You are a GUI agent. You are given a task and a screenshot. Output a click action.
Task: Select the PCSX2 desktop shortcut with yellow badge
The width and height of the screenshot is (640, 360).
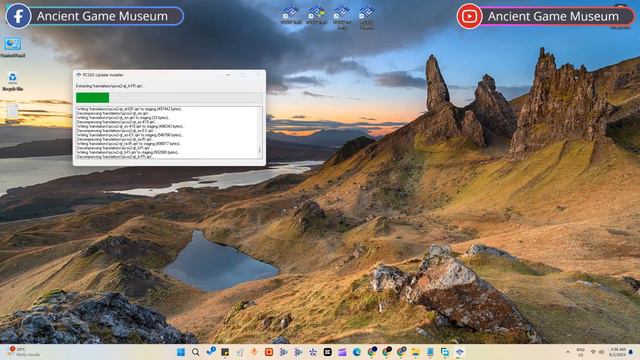316,15
